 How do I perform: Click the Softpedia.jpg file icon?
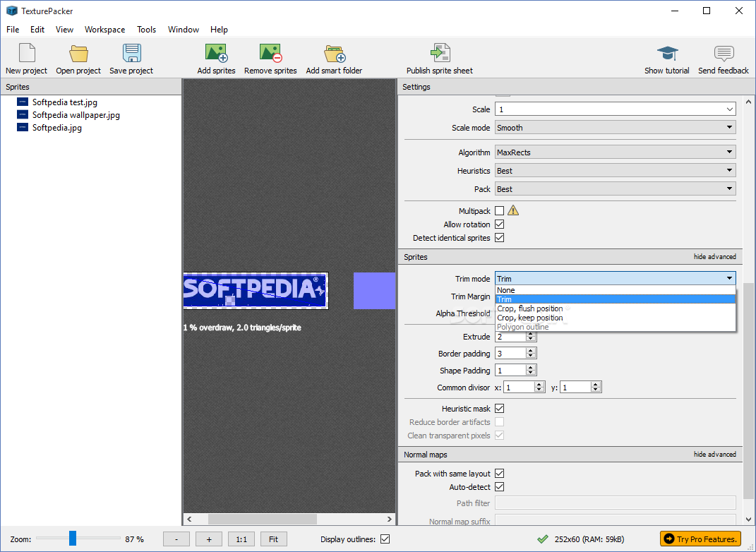click(22, 127)
